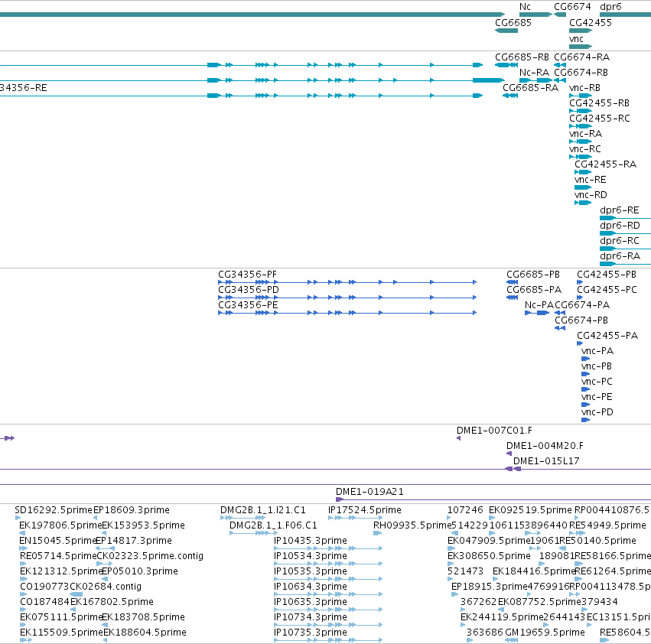651x644 pixels.
Task: Click feature label 'DME1-019A21'
Action: click(369, 492)
